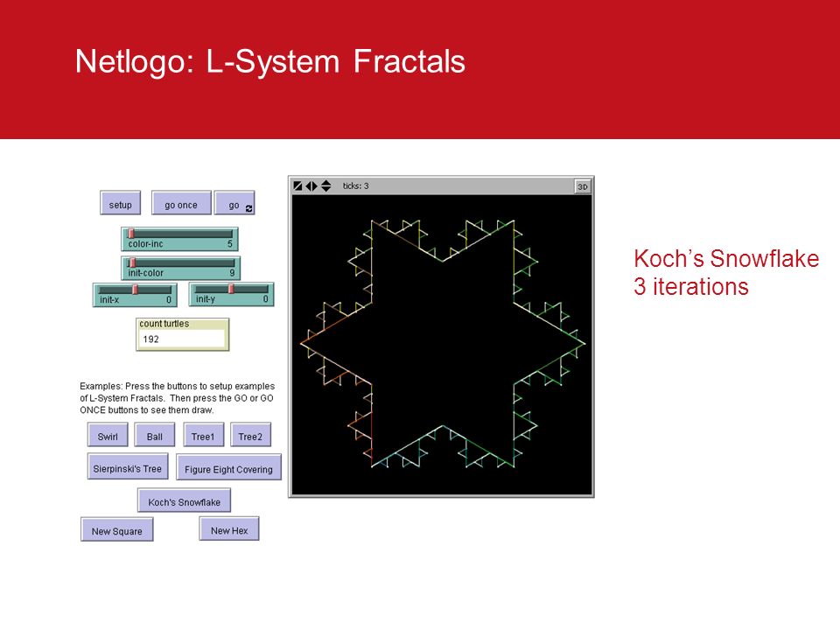Adjust the init-color slider

[x=180, y=268]
